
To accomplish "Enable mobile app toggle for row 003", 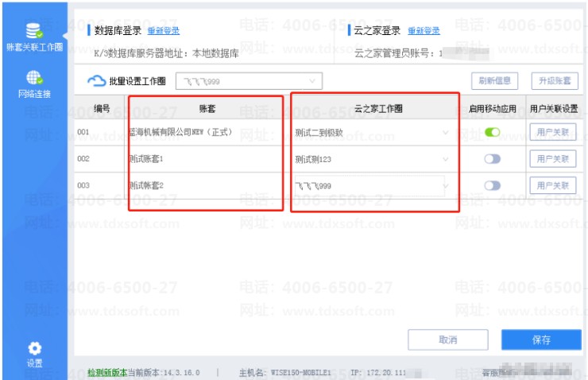I will click(x=492, y=186).
